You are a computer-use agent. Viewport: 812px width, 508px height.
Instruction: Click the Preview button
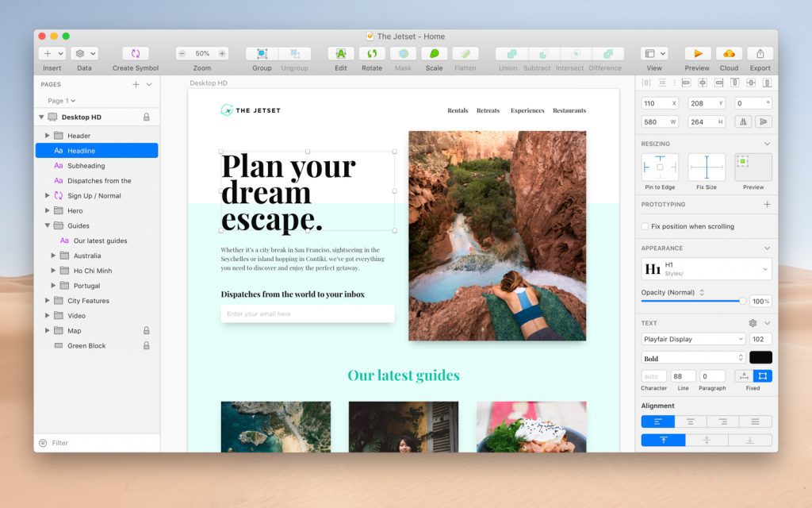696,53
